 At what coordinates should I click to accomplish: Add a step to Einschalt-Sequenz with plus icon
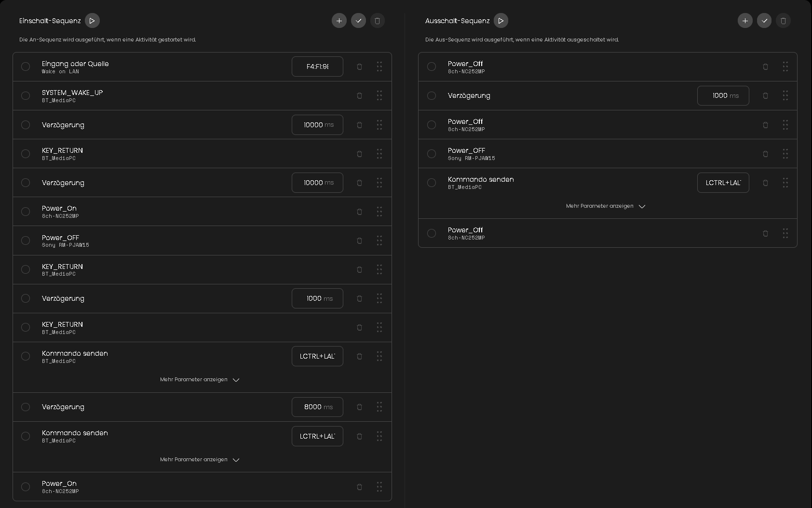coord(339,21)
